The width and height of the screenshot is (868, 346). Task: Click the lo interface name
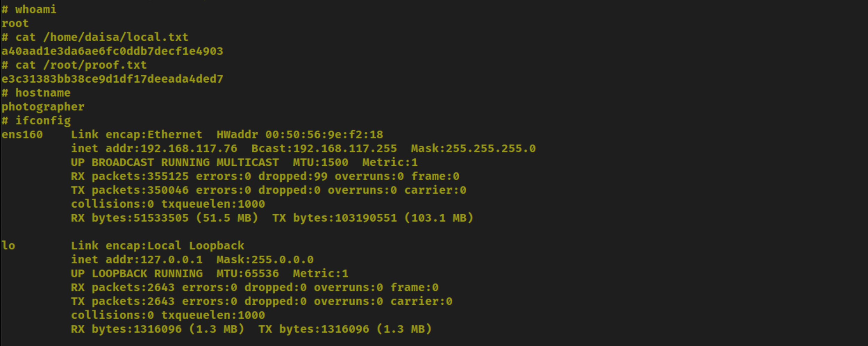(8, 246)
